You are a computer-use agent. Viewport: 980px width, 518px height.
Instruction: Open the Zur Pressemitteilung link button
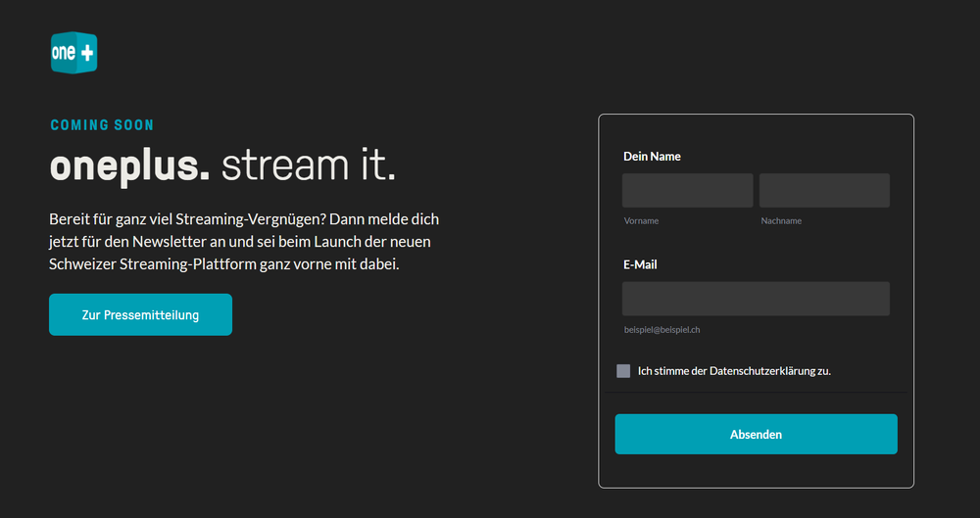tap(140, 315)
